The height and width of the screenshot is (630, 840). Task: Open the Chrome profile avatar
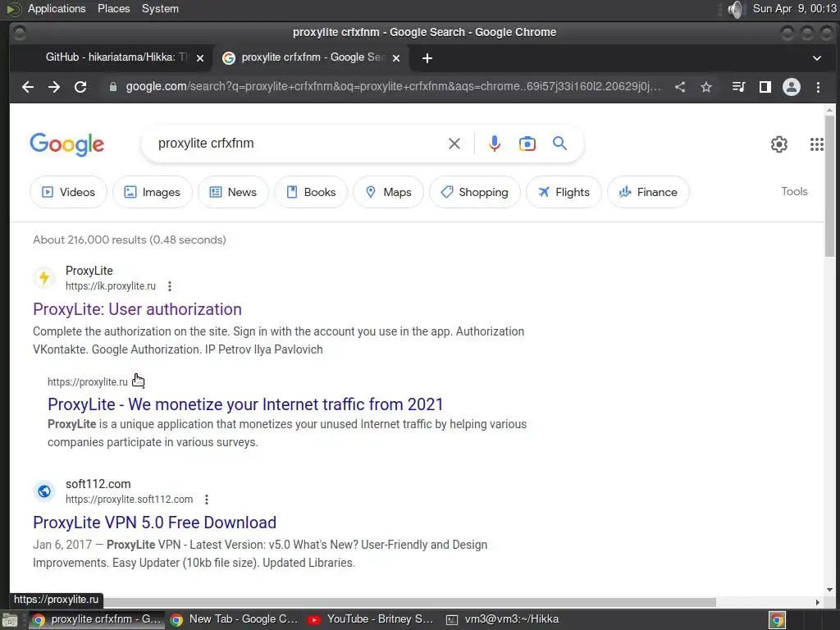tap(792, 87)
